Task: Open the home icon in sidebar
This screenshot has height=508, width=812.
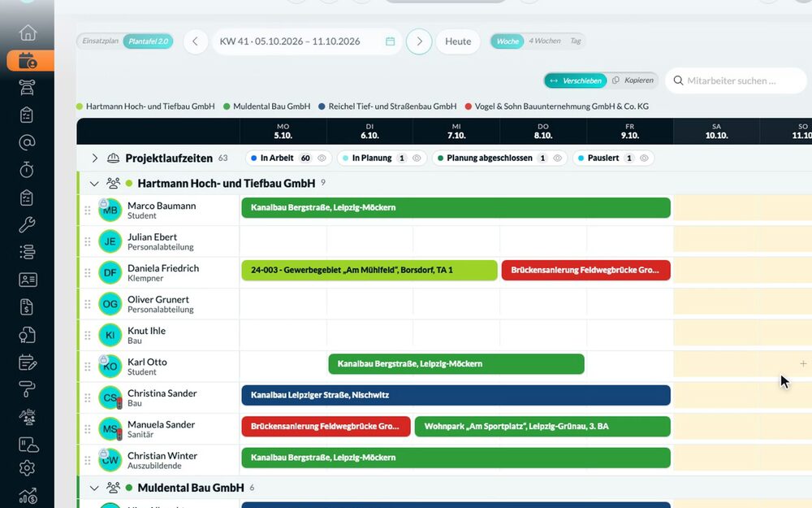Action: 28,33
